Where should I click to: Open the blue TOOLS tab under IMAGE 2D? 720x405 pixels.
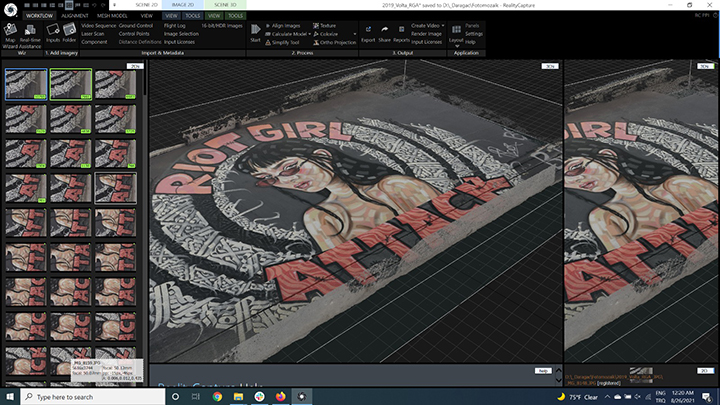(192, 16)
